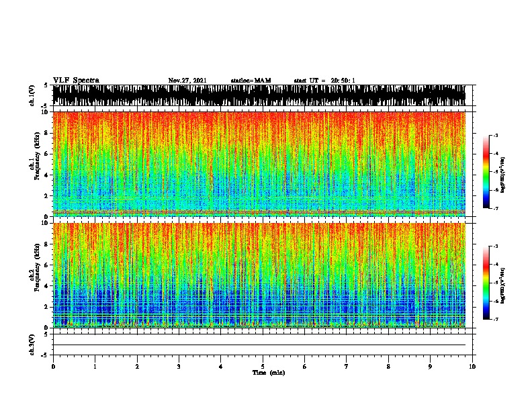
Task: Select the ch.1 "Frequency (kHz)" axis label
Action: click(x=38, y=156)
